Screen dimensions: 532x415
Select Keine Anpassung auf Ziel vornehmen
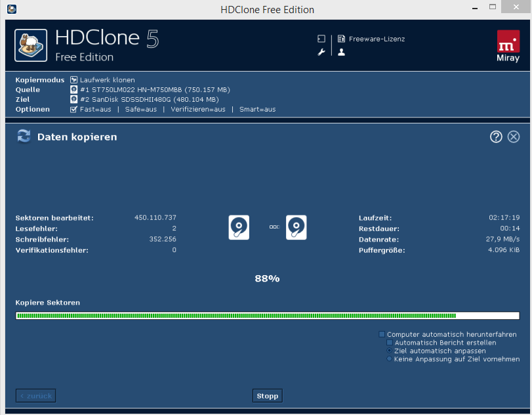point(390,359)
